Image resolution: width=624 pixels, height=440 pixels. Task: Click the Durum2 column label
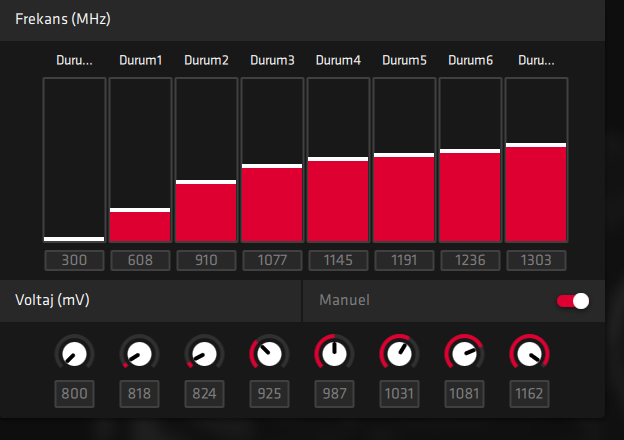[x=207, y=60]
